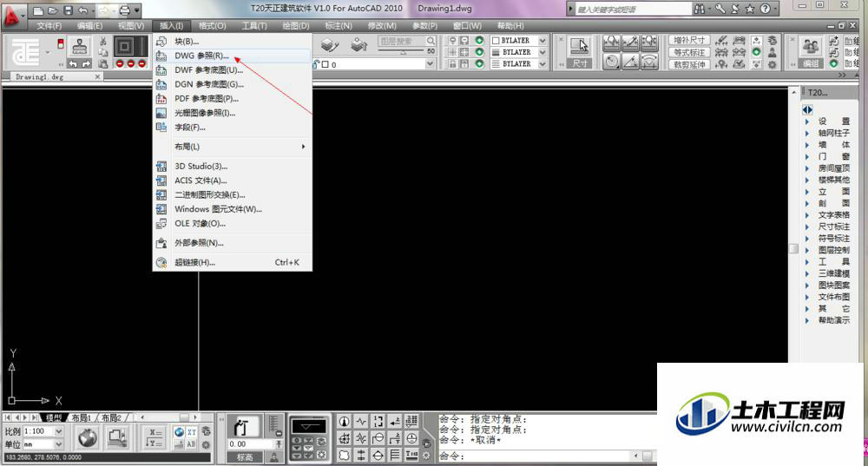The image size is (868, 466).
Task: Select 超链接(H) menu entry
Action: [x=233, y=262]
